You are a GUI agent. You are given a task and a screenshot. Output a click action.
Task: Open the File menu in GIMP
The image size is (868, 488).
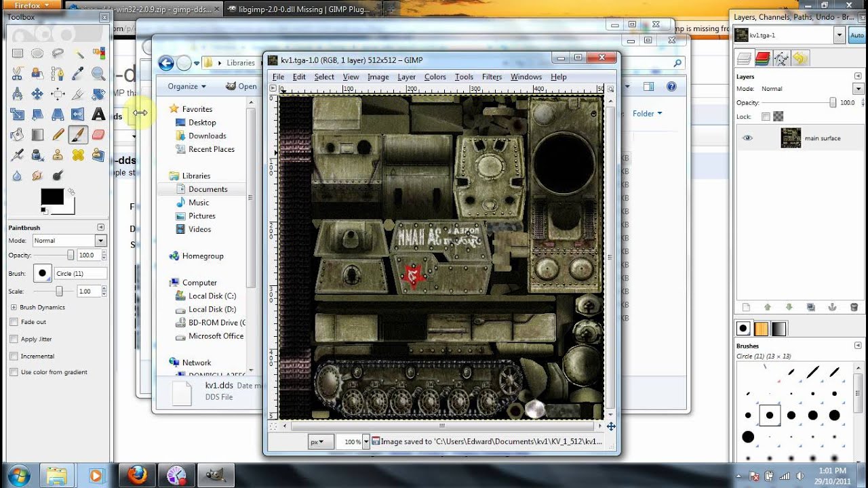click(x=278, y=77)
